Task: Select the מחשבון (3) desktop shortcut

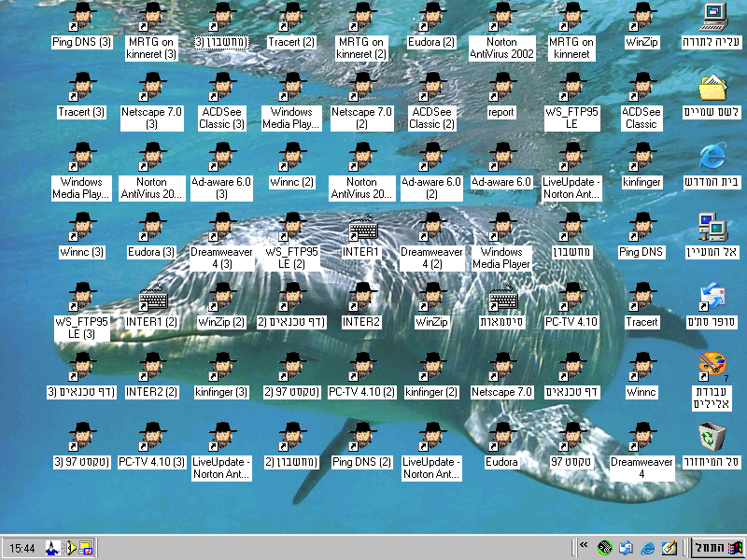Action: [x=222, y=26]
